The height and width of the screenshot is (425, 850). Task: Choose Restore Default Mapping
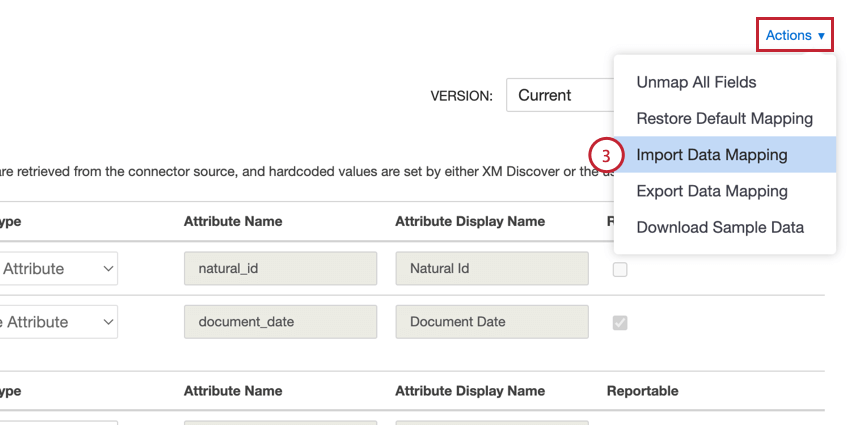724,118
